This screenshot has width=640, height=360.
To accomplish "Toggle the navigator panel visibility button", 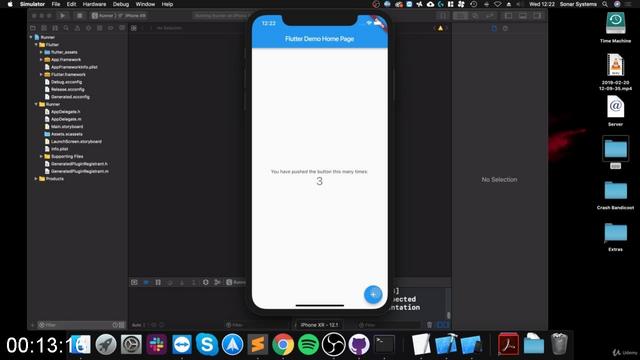I will [x=509, y=16].
